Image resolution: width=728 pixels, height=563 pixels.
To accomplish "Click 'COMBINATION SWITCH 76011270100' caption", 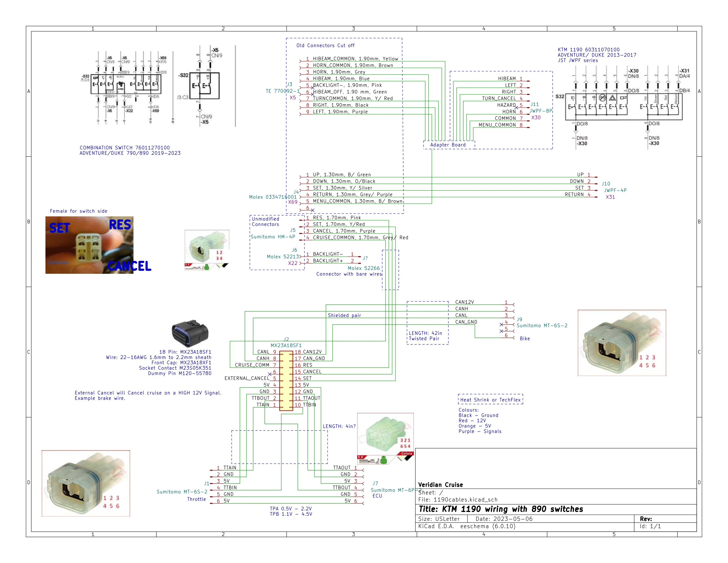I will pyautogui.click(x=125, y=148).
